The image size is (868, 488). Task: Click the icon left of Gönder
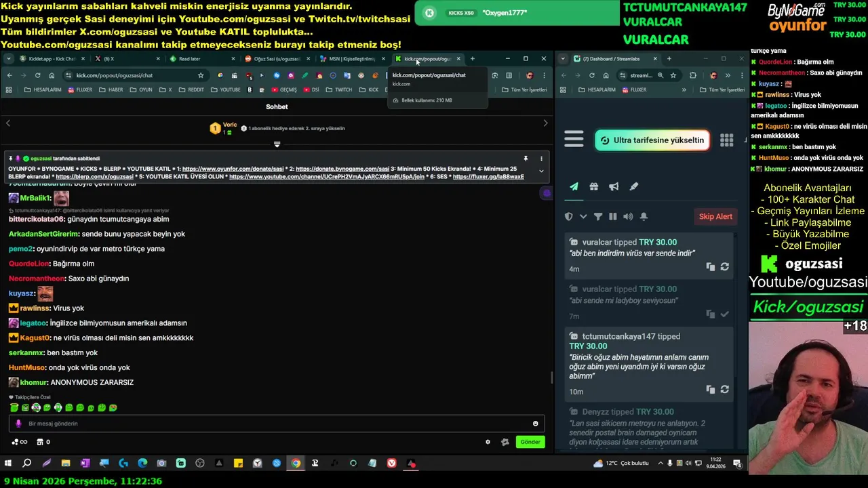[505, 442]
